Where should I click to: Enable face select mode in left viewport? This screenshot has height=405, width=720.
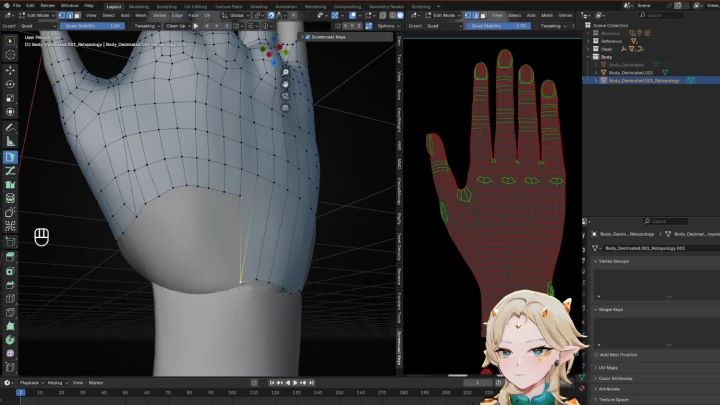(77, 15)
